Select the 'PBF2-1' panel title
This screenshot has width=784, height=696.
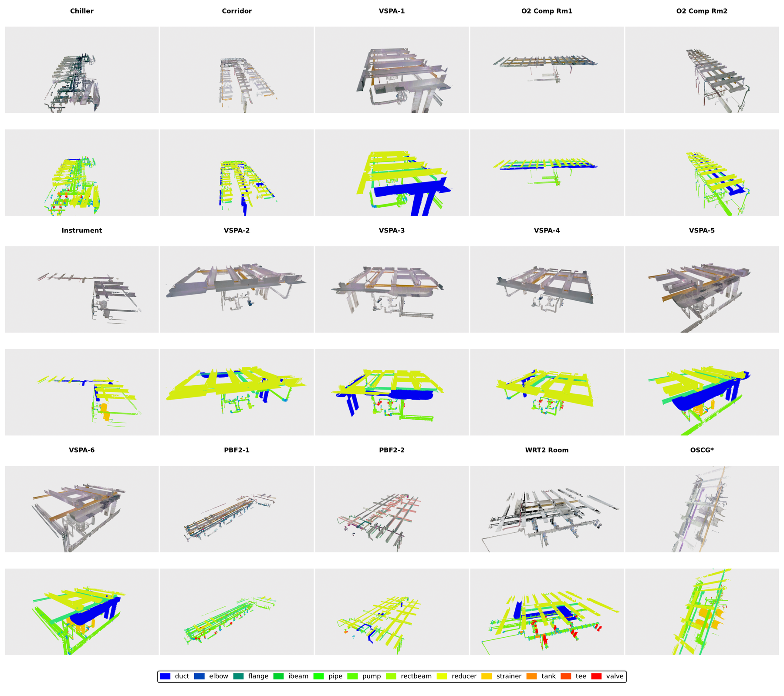click(x=237, y=450)
